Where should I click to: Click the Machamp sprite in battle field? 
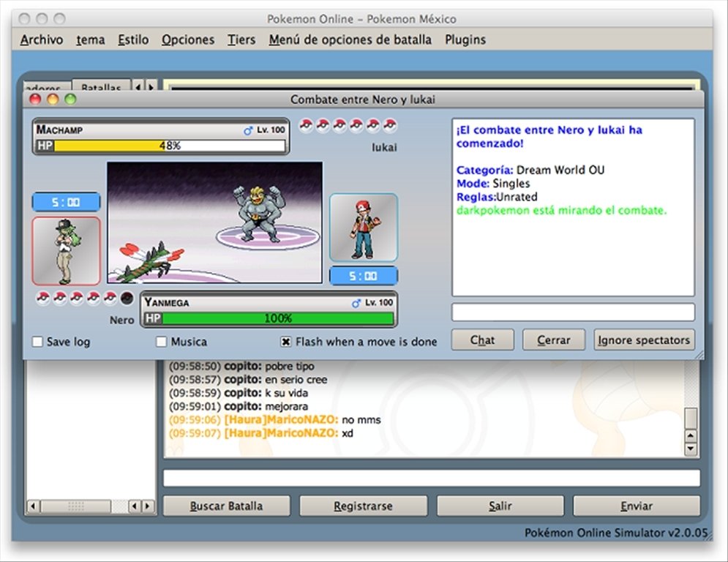point(258,213)
